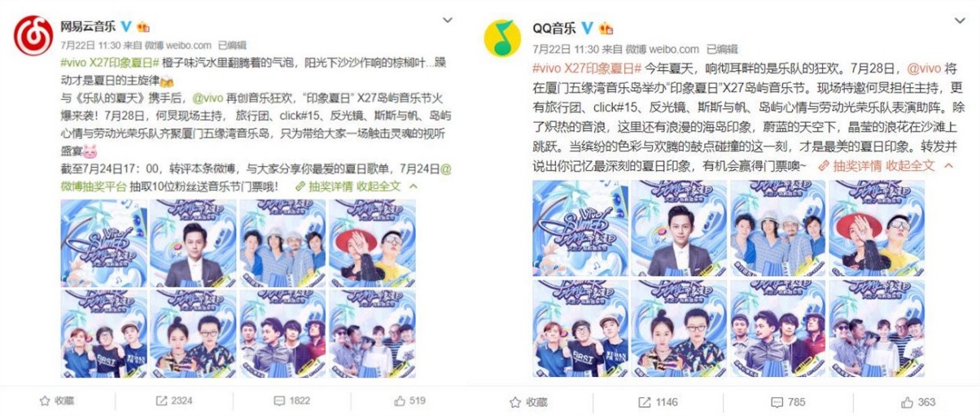This screenshot has width=980, height=416.
Task: Favorite the 网易云音乐 post with 收藏
Action: [57, 401]
